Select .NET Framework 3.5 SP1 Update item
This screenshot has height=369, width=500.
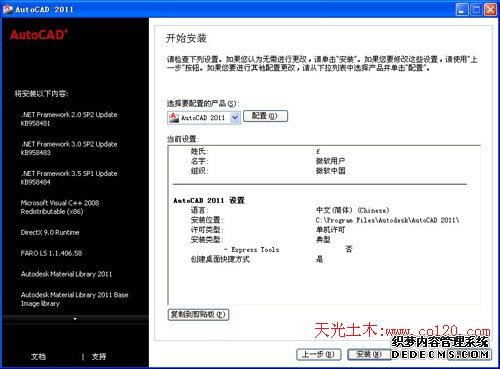69,178
